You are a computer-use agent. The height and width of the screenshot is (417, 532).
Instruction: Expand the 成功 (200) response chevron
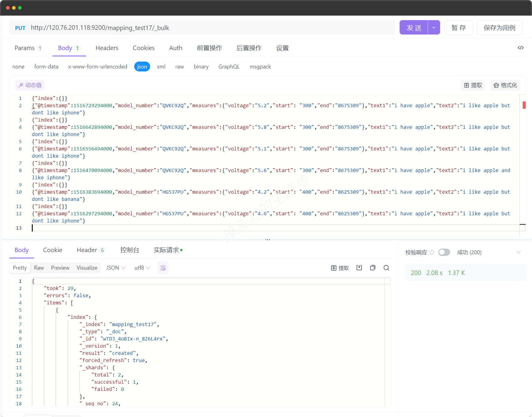518,252
